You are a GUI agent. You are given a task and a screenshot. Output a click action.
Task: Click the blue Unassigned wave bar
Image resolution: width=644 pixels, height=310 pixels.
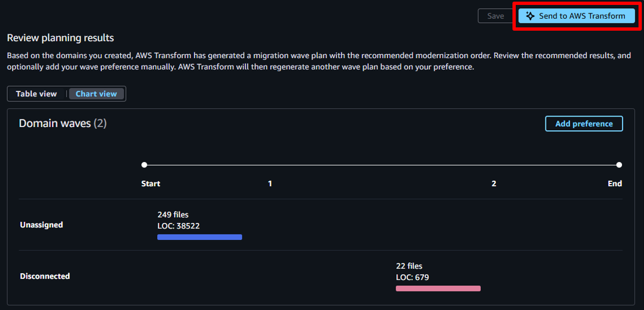(x=200, y=237)
